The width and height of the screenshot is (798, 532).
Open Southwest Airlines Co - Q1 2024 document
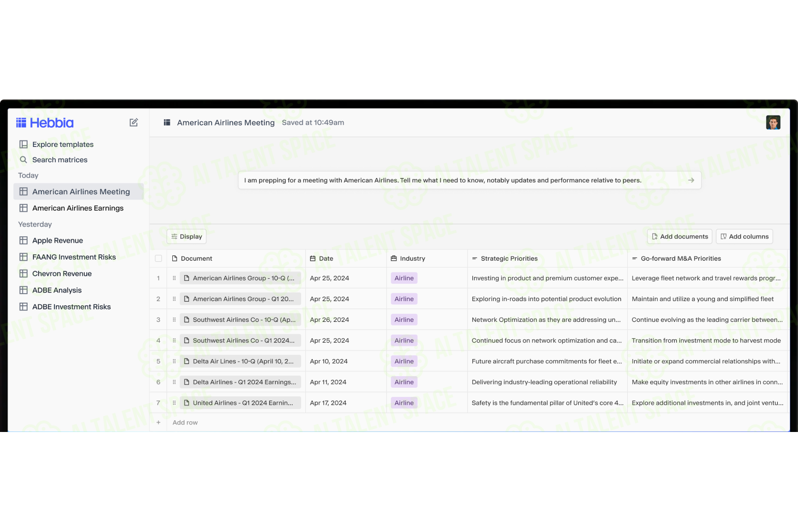point(240,340)
